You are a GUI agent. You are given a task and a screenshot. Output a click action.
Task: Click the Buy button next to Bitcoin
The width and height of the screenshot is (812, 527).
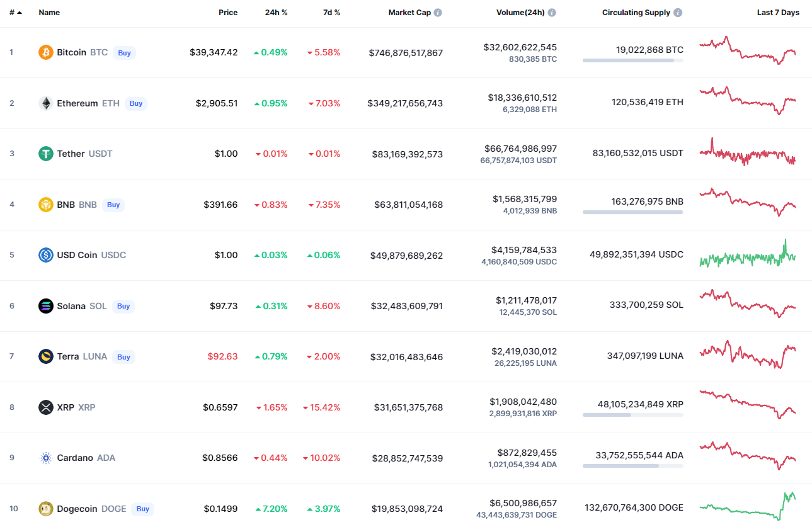click(125, 53)
